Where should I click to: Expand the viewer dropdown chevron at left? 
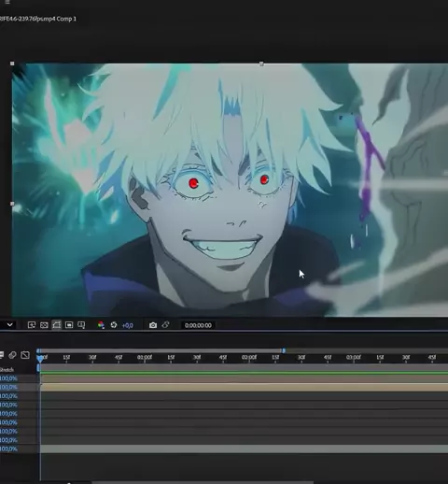[x=9, y=325]
